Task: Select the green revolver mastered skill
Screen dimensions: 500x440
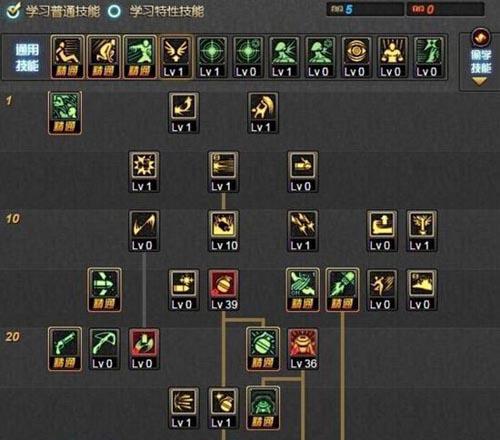Action: coord(65,349)
